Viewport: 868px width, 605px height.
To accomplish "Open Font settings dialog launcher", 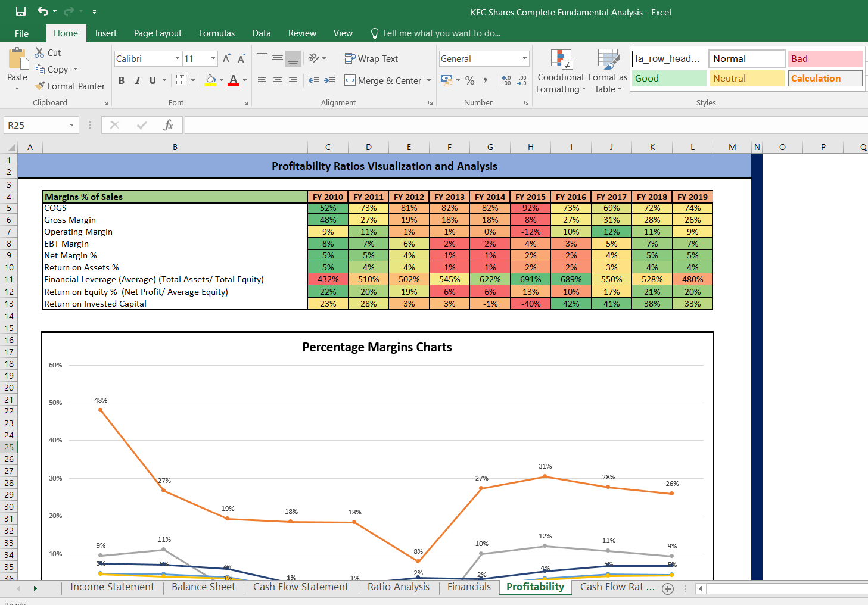I will 245,103.
